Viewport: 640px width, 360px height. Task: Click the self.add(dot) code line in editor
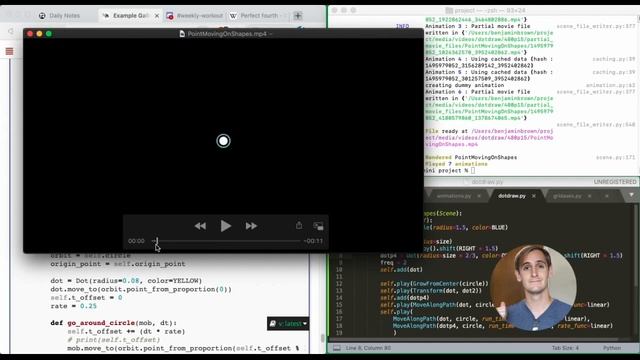[401, 269]
